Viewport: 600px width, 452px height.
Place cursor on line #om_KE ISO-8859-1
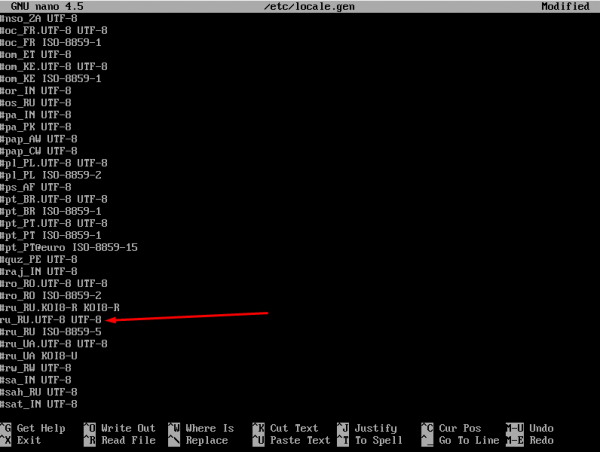coord(51,78)
